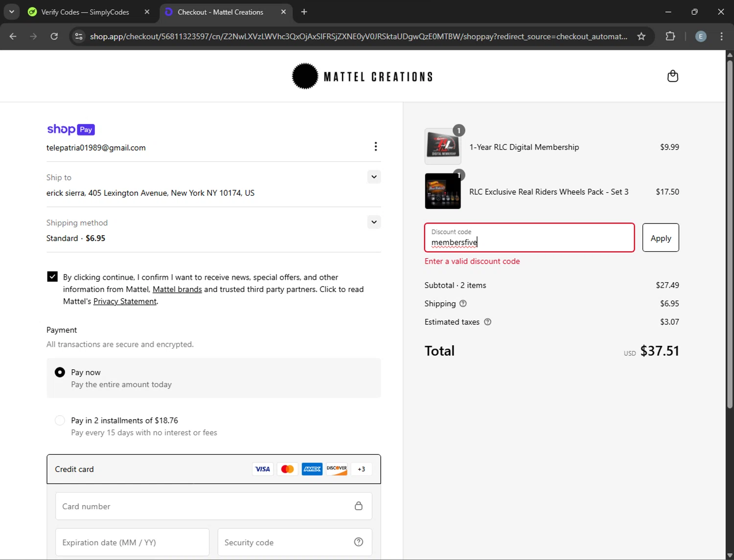Click the Shipping help question mark icon
Screen dimensions: 734x560
click(x=463, y=304)
